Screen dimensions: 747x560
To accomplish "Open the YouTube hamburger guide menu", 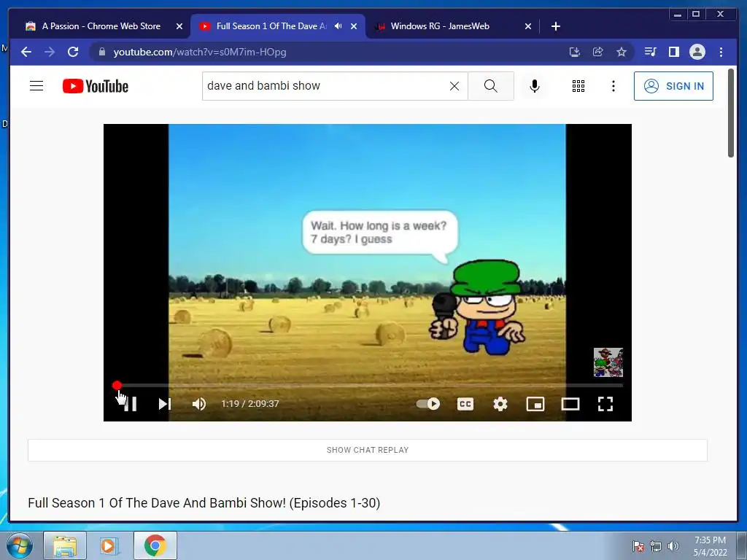I will pyautogui.click(x=36, y=86).
